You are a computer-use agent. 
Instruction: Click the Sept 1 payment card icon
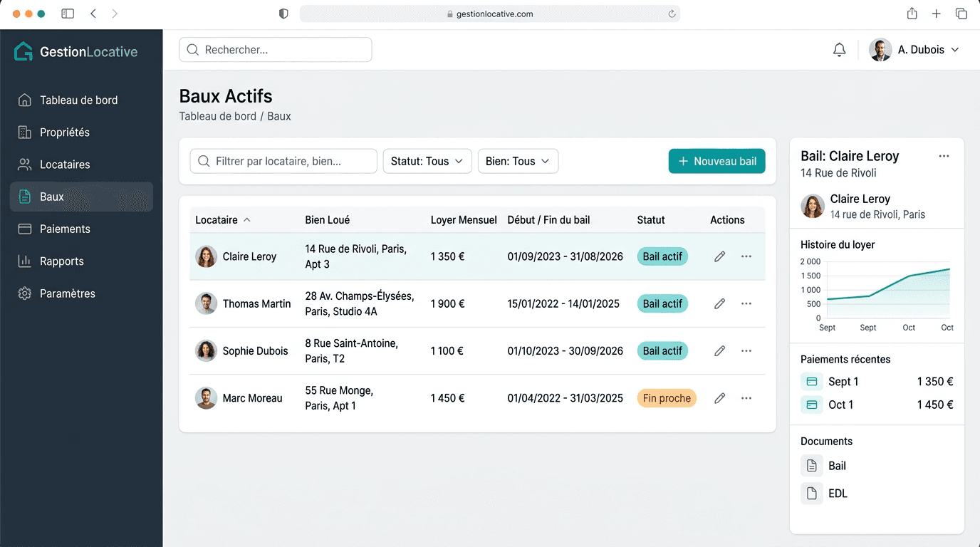click(811, 382)
